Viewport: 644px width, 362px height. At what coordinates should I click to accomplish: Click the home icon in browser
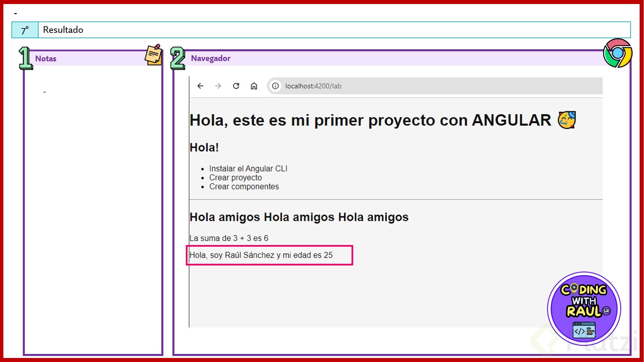254,86
